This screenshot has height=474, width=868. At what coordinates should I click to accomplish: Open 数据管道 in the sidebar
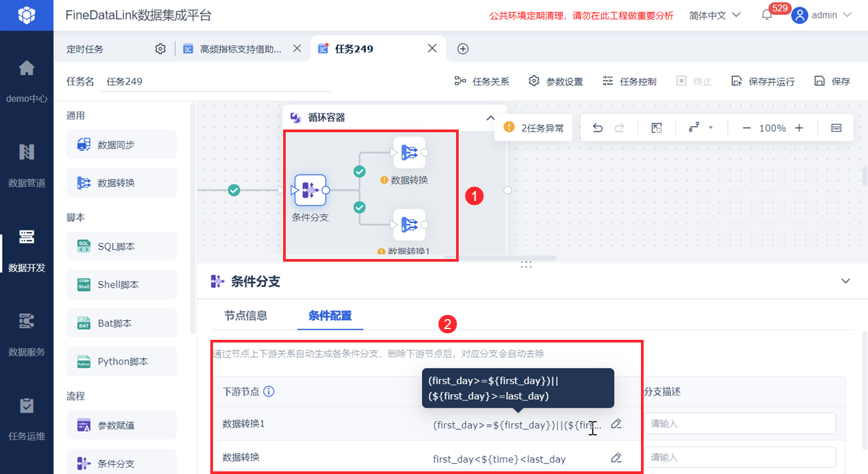coord(27,166)
